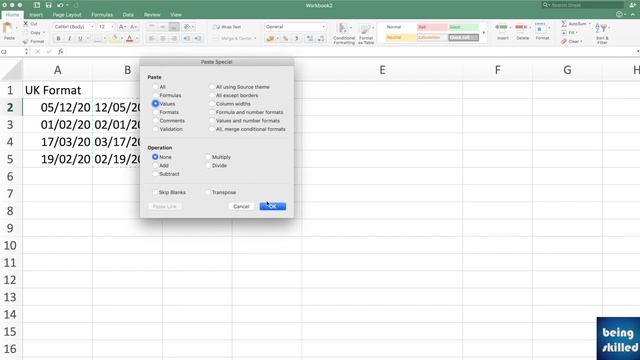
Task: Open the Calibri (Body) font dropdown
Action: [91, 27]
